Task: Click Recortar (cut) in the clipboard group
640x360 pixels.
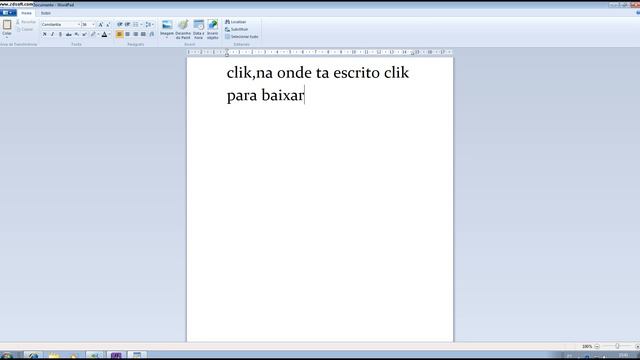Action: click(x=26, y=22)
